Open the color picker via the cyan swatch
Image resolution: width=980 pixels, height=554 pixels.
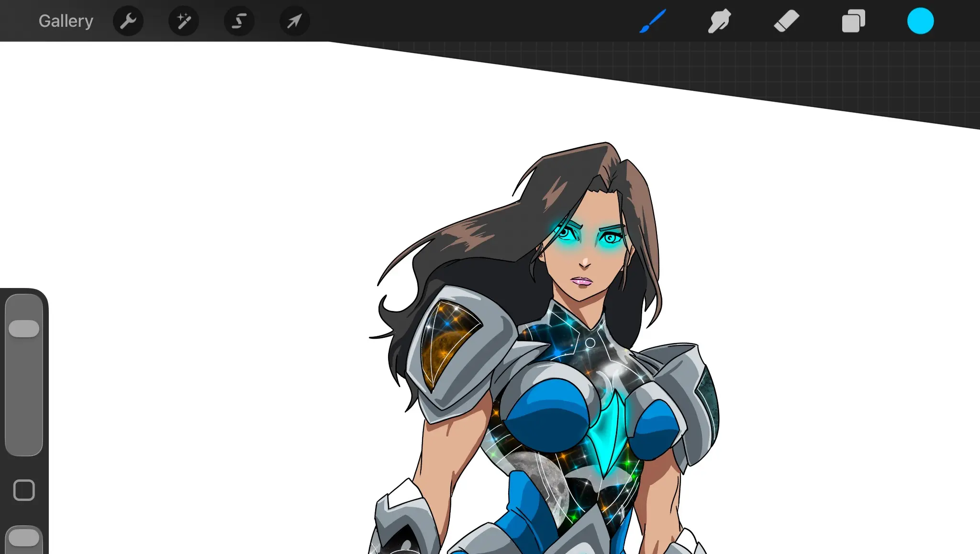tap(920, 21)
